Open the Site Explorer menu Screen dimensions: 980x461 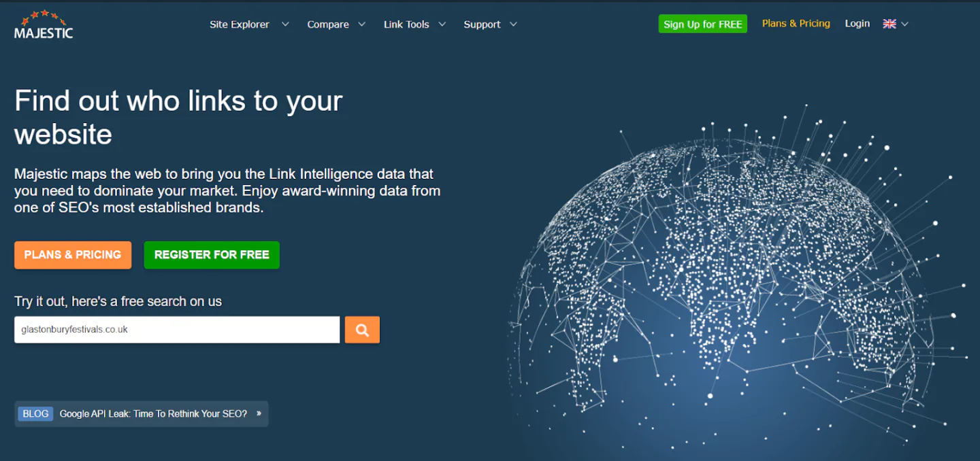click(x=240, y=24)
